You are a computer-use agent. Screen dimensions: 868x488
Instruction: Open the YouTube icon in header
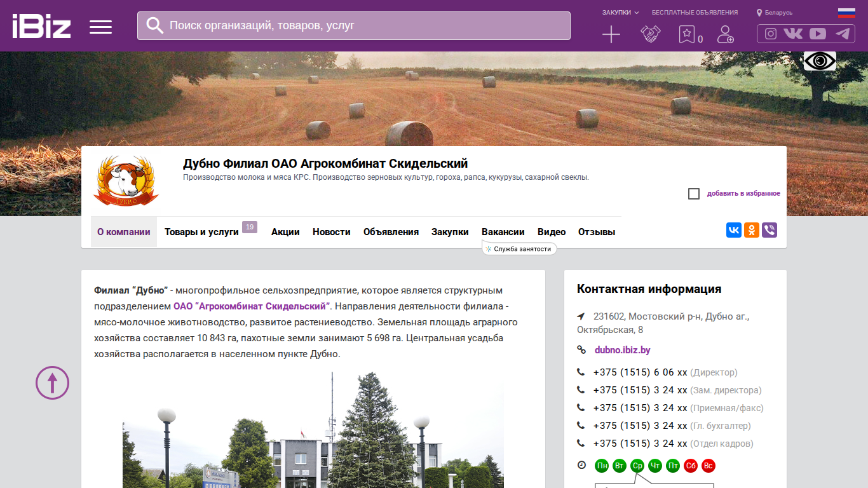(x=818, y=34)
